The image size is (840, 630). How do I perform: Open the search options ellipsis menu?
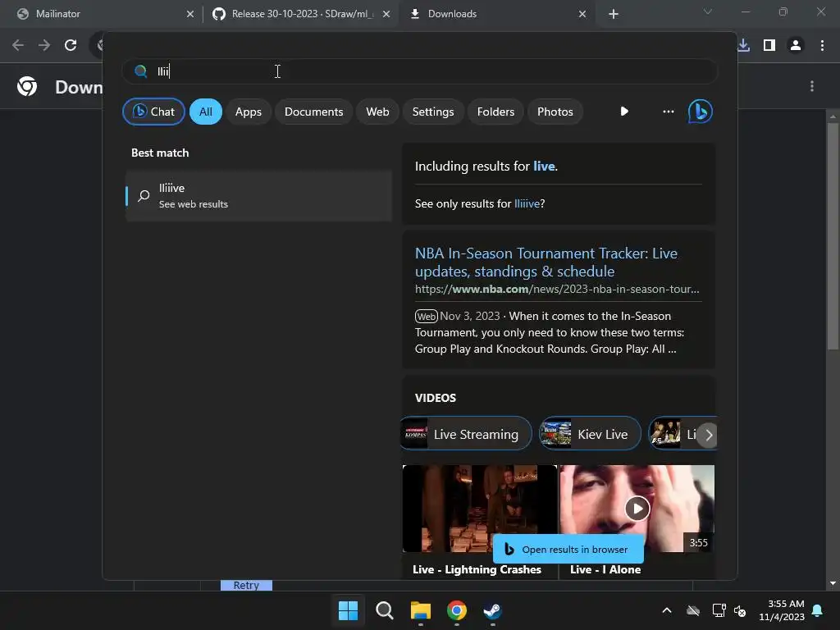click(668, 112)
